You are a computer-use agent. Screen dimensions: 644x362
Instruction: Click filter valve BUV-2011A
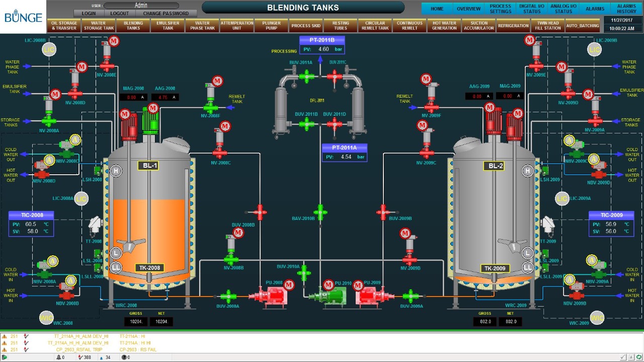pyautogui.click(x=305, y=76)
